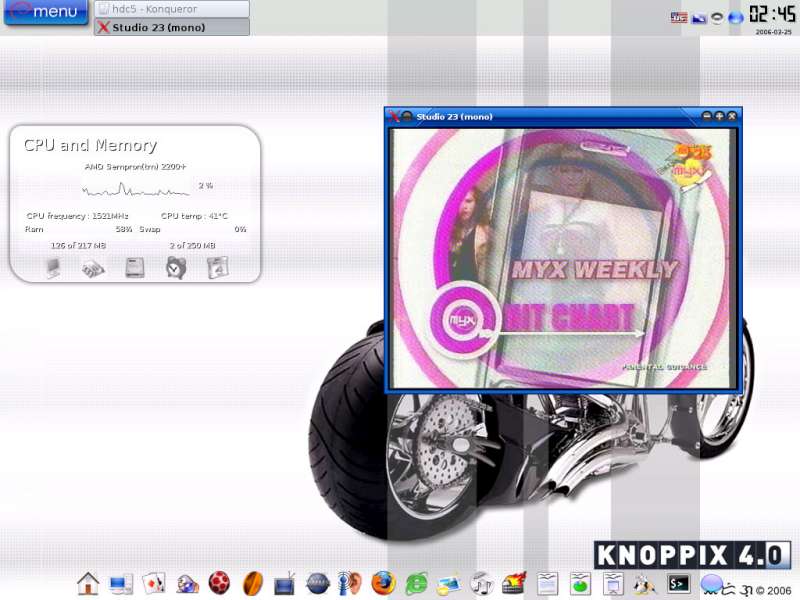
Task: Click the '2 %' CPU load value
Action: point(206,185)
